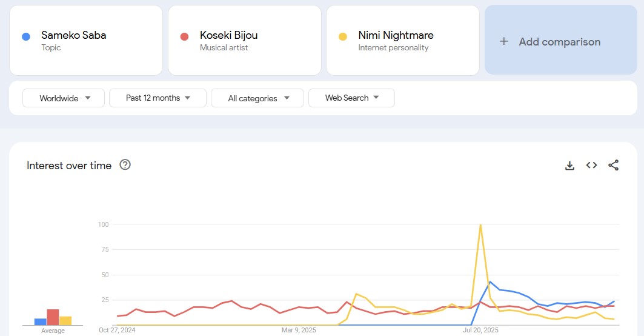The image size is (644, 336).
Task: Click the blue average bar
Action: 40,321
